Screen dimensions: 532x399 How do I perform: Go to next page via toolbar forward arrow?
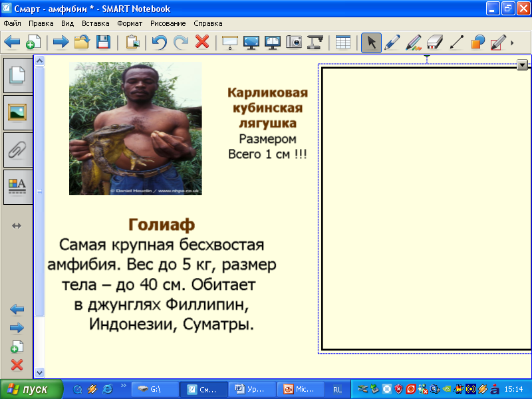61,43
